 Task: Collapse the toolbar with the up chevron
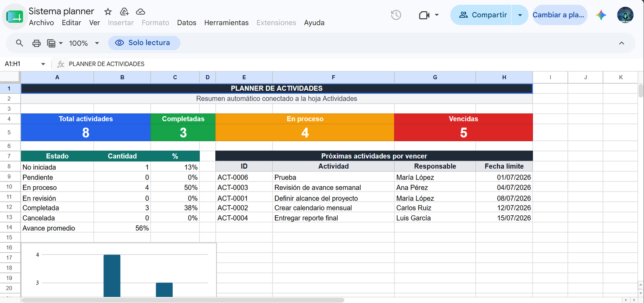pyautogui.click(x=621, y=43)
